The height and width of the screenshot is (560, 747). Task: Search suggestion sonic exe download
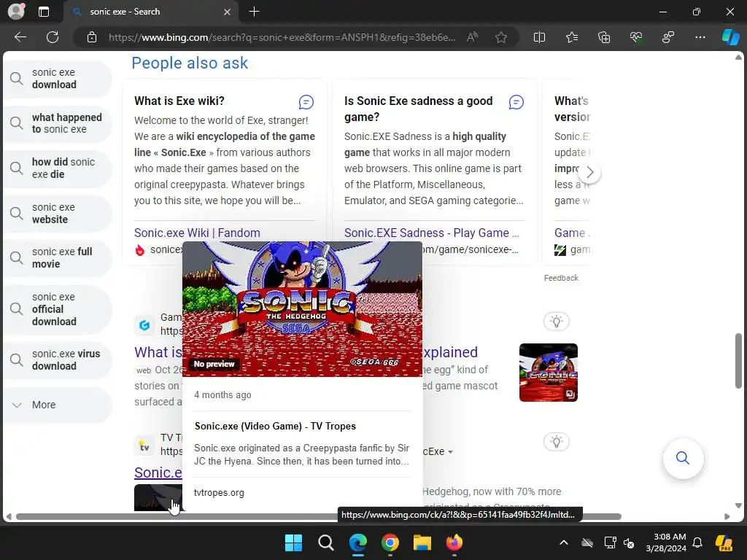[58, 79]
